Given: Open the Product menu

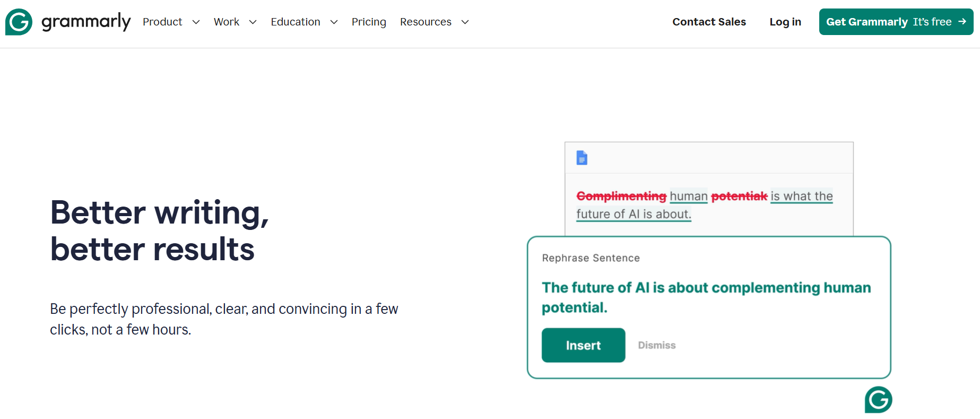Looking at the screenshot, I should [162, 22].
